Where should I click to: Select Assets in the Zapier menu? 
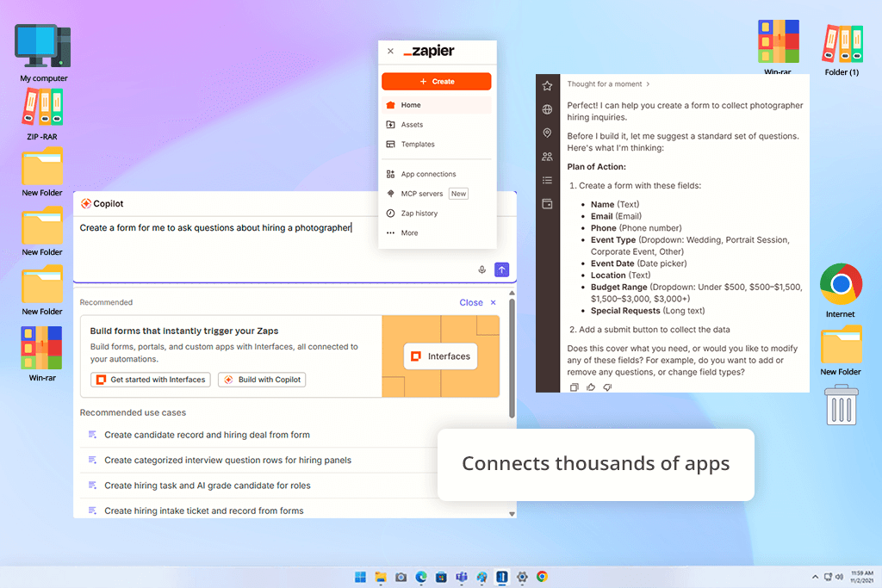(437, 125)
